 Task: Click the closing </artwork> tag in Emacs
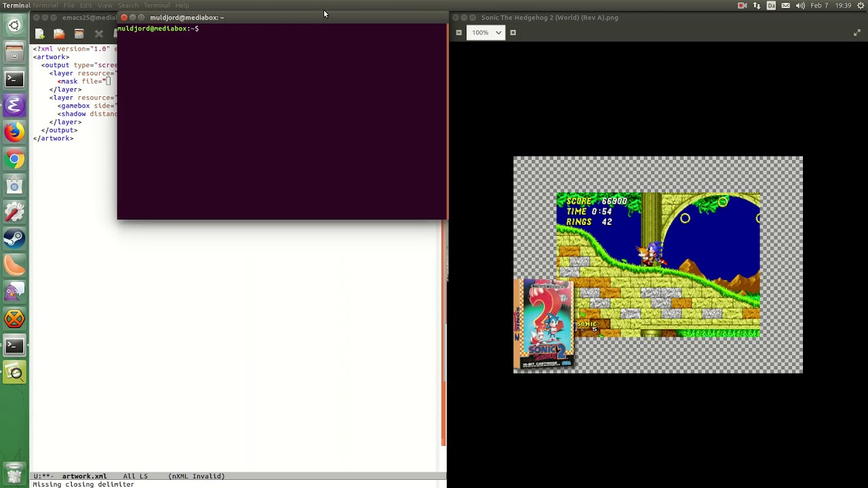pos(53,138)
